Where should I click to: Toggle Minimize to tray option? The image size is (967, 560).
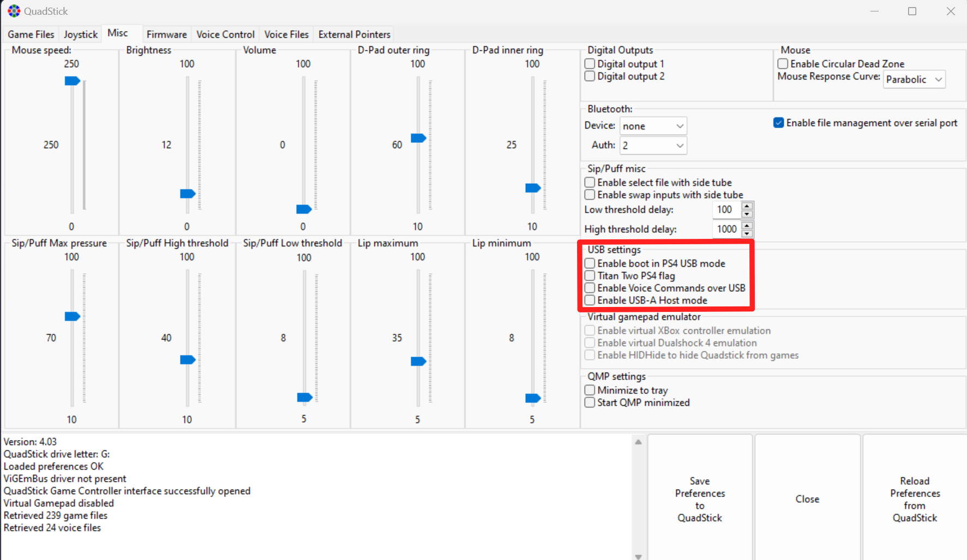pyautogui.click(x=590, y=390)
